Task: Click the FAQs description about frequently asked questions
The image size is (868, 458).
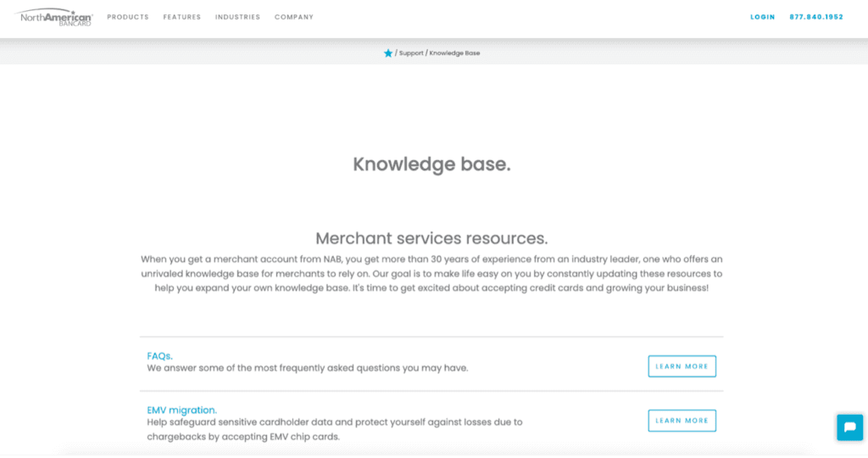Action: 307,368
